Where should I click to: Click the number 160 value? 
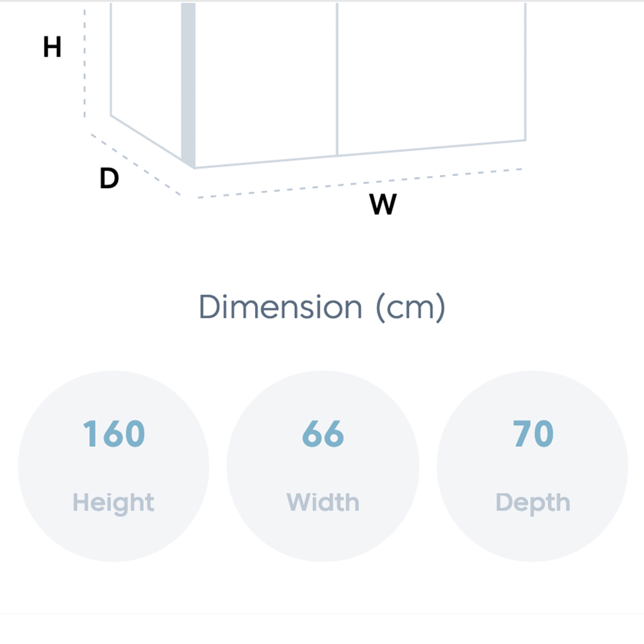114,433
